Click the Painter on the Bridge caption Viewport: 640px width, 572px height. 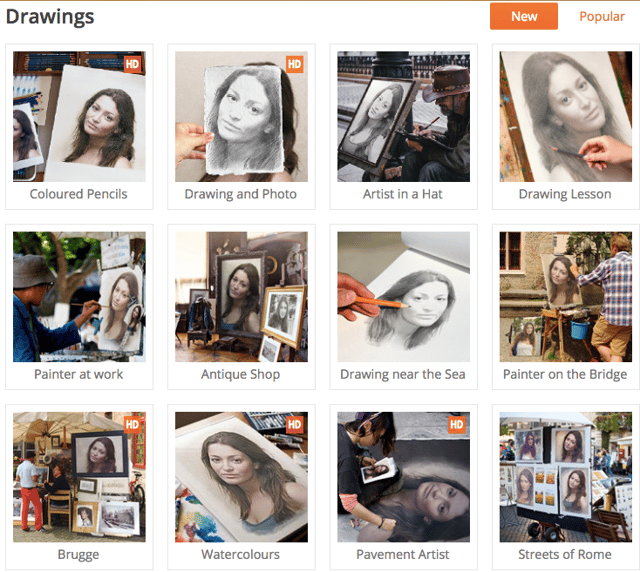(x=565, y=374)
